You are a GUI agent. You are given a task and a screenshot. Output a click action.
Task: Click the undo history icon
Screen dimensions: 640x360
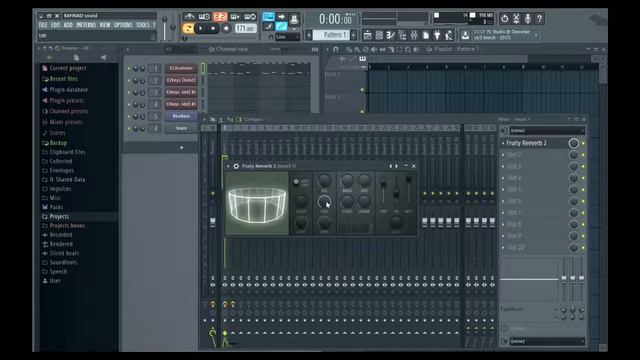click(504, 18)
